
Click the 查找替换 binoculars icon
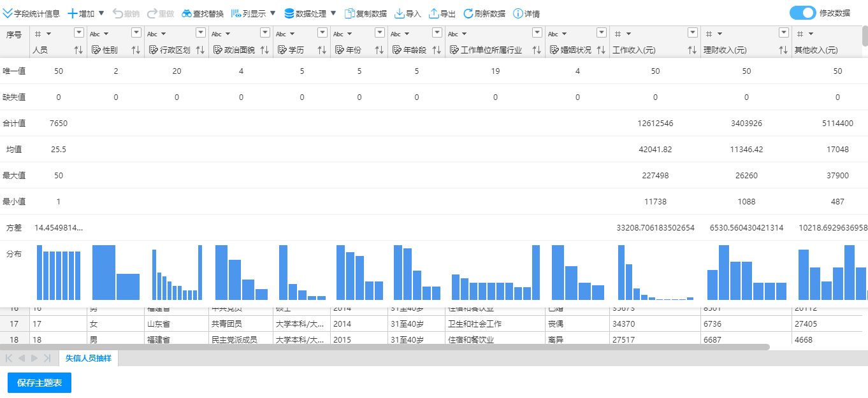pos(187,13)
